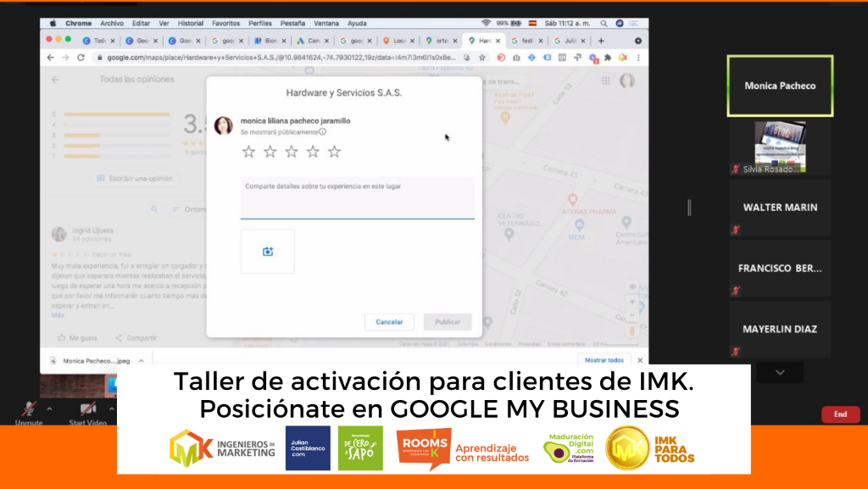Toggle Unmute microphone in Zoom
Viewport: 868px width, 489px height.
(29, 414)
